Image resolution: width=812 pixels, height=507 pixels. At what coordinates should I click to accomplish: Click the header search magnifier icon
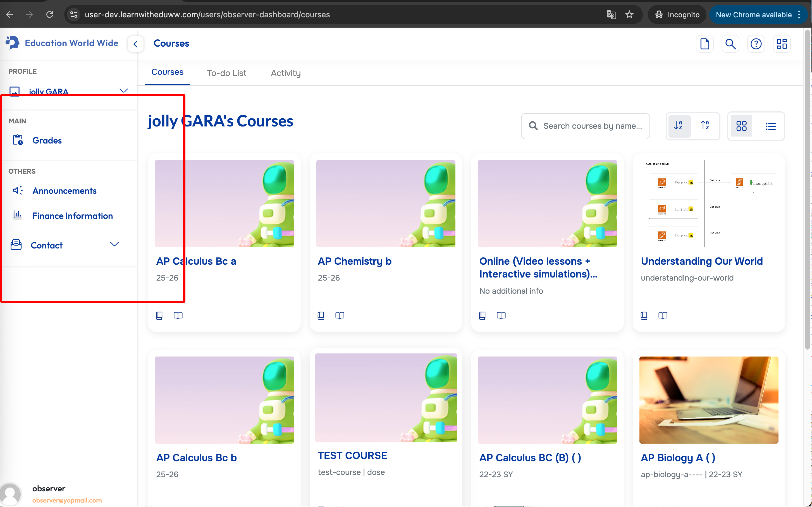[x=730, y=44]
